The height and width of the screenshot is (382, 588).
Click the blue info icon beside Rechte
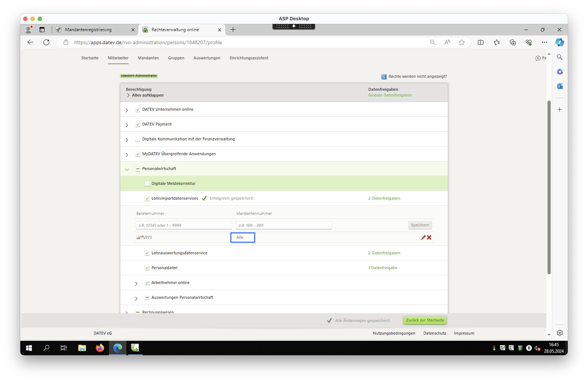point(384,77)
